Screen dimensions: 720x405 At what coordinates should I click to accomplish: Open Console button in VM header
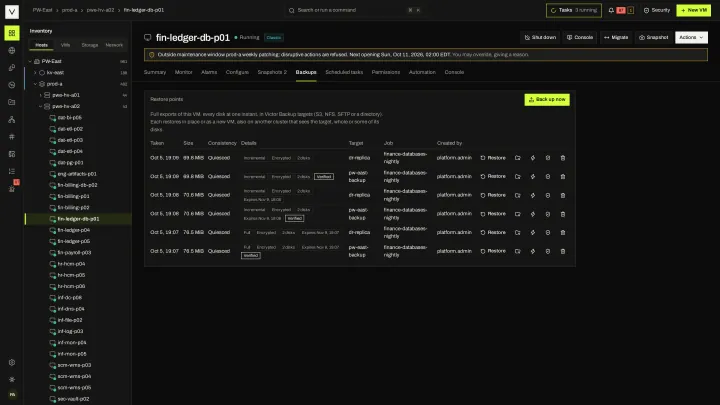click(x=579, y=37)
